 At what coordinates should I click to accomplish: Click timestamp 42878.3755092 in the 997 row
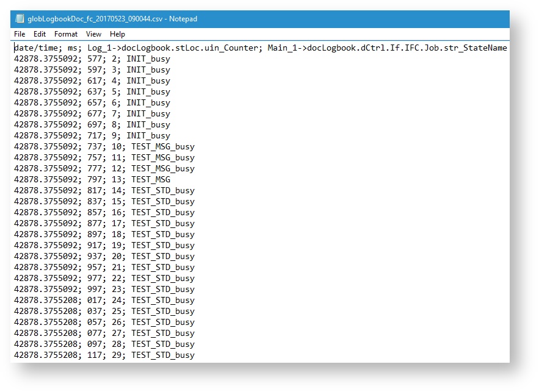46,290
